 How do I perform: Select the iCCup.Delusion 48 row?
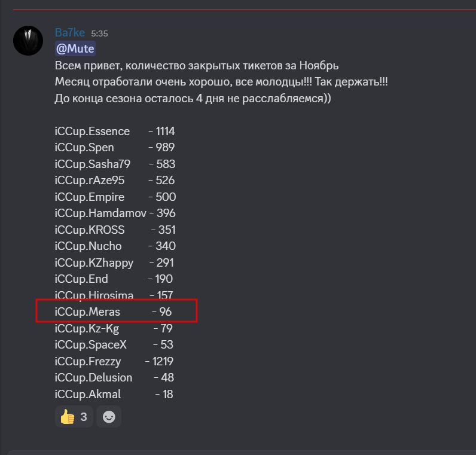click(x=114, y=378)
